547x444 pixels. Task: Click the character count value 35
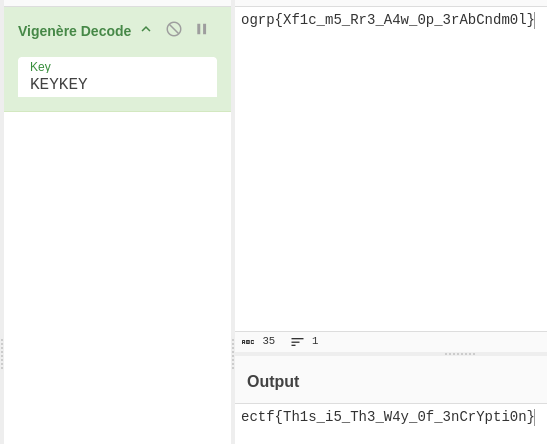point(269,341)
